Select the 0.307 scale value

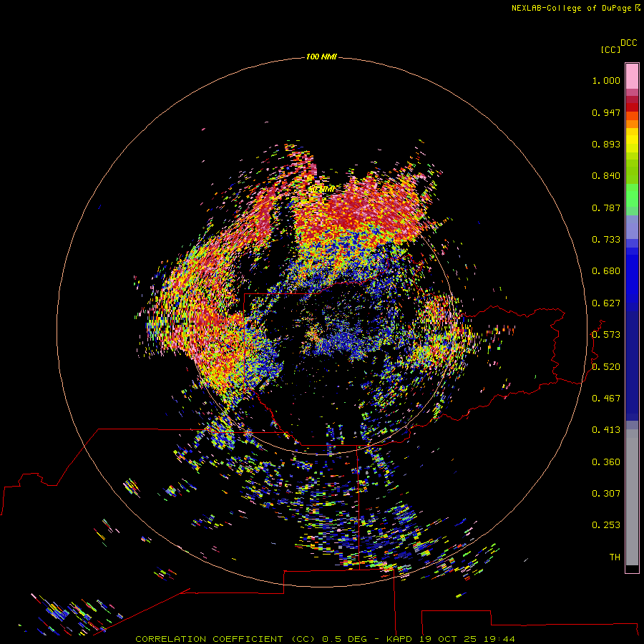pyautogui.click(x=606, y=494)
